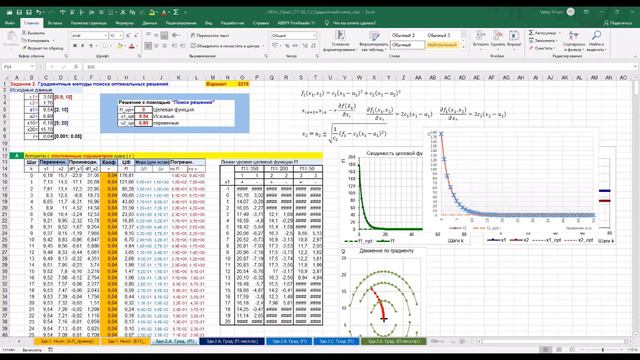This screenshot has width=640, height=360.
Task: Switch to Page Break Preview view in status bar
Action: tap(572, 350)
